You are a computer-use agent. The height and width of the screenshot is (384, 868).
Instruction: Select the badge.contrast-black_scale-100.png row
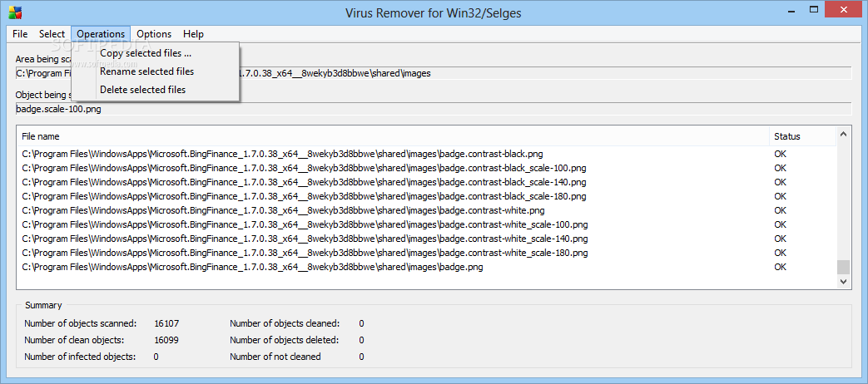tap(426, 168)
